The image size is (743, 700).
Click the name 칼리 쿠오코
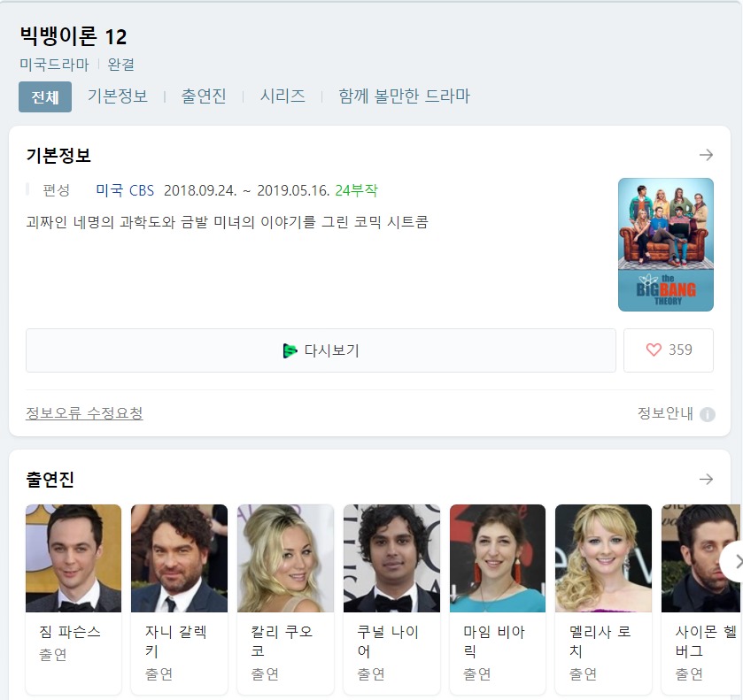pos(282,642)
